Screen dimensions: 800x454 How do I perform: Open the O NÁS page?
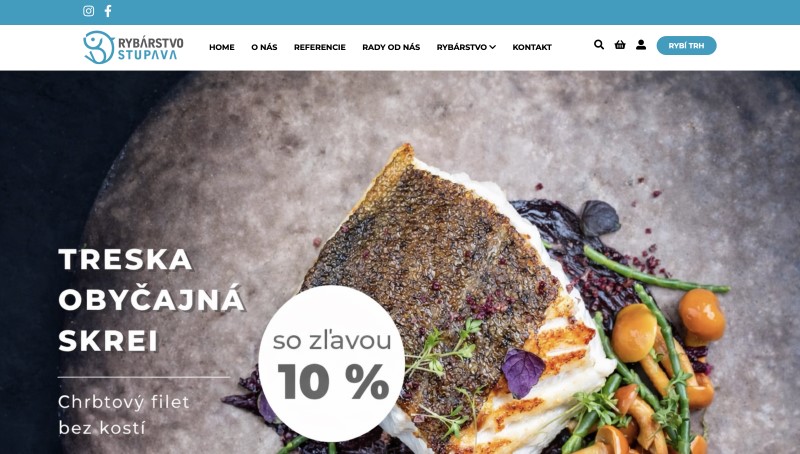[x=264, y=47]
